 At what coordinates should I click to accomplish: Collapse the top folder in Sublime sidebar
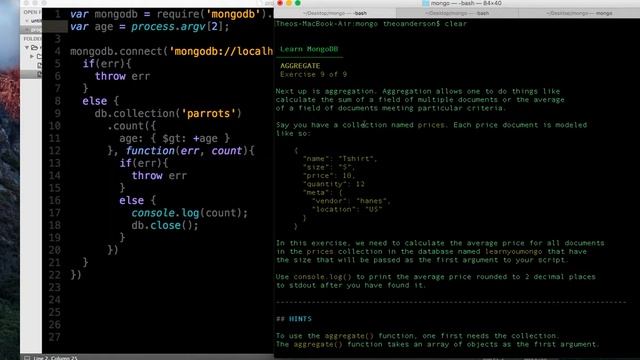(x=27, y=47)
